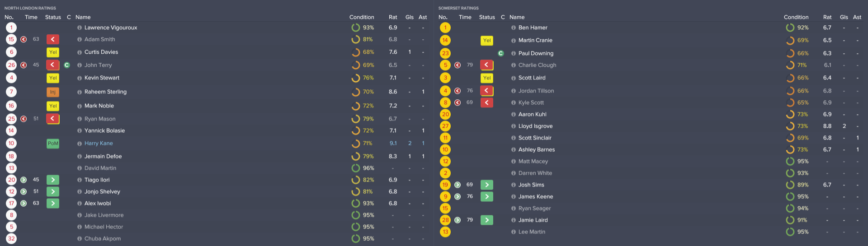Click the captain icon next to John Terry
Image resolution: width=868 pixels, height=246 pixels.
[x=67, y=65]
